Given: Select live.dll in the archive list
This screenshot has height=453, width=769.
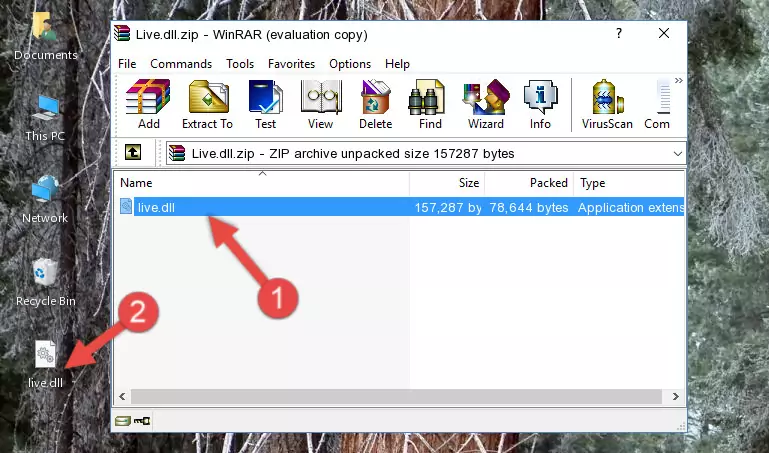Looking at the screenshot, I should coord(400,207).
